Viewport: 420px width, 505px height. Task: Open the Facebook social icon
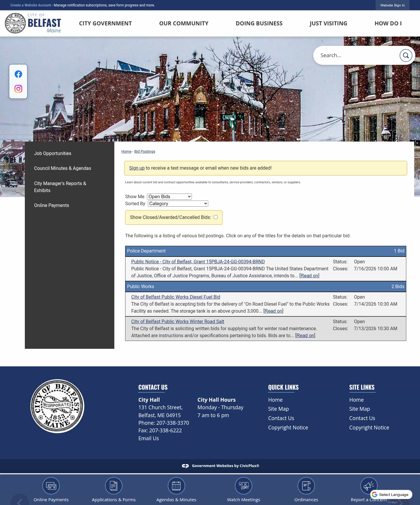point(18,74)
